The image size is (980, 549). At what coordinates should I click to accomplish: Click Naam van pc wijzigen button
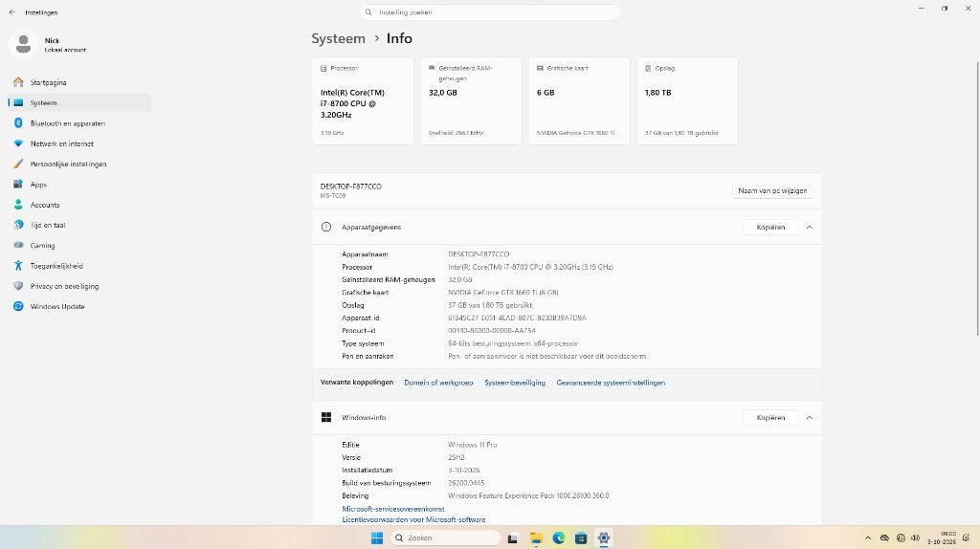[x=772, y=190]
